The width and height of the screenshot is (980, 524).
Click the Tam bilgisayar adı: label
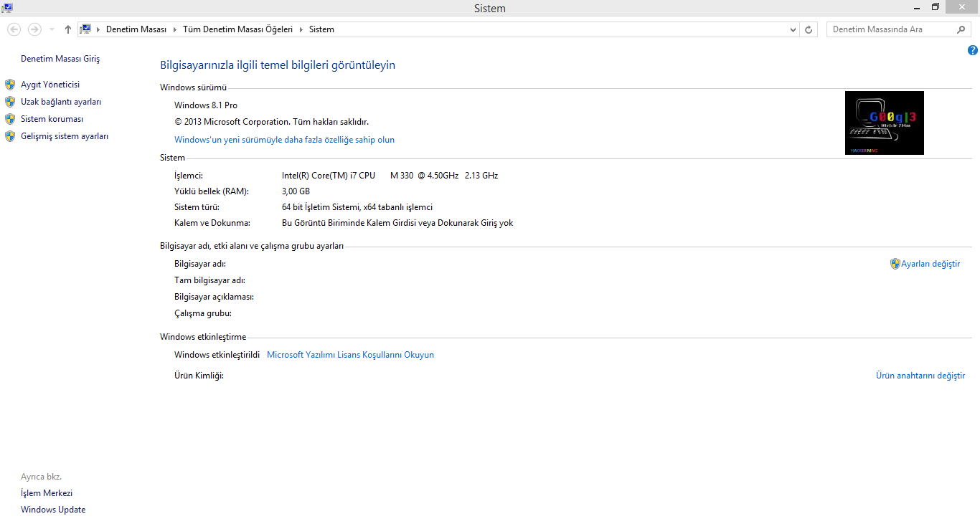(209, 280)
